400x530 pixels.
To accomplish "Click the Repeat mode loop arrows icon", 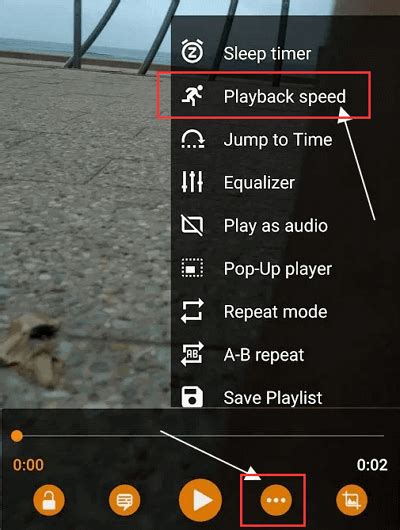I will [x=192, y=311].
